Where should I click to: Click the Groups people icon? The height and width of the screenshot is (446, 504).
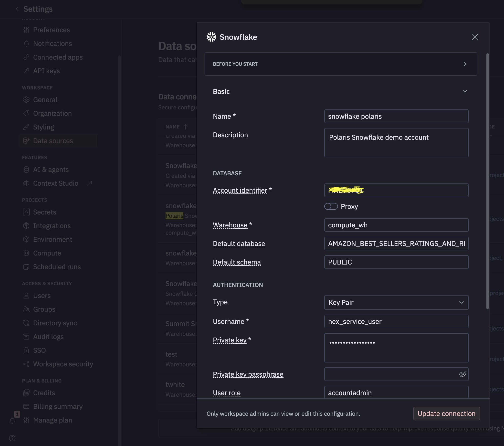tap(26, 309)
